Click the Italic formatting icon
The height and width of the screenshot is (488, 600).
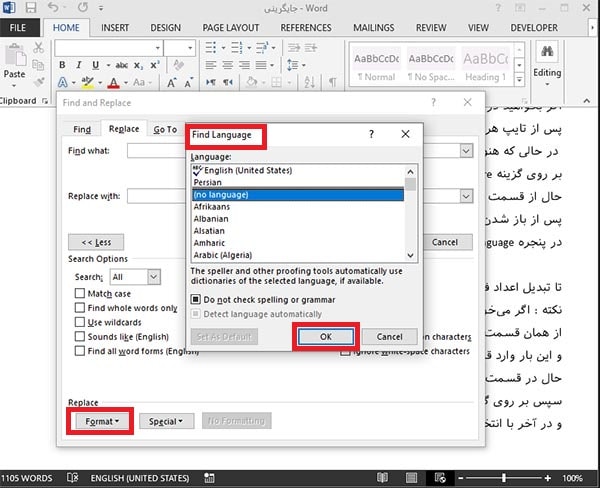pos(79,65)
